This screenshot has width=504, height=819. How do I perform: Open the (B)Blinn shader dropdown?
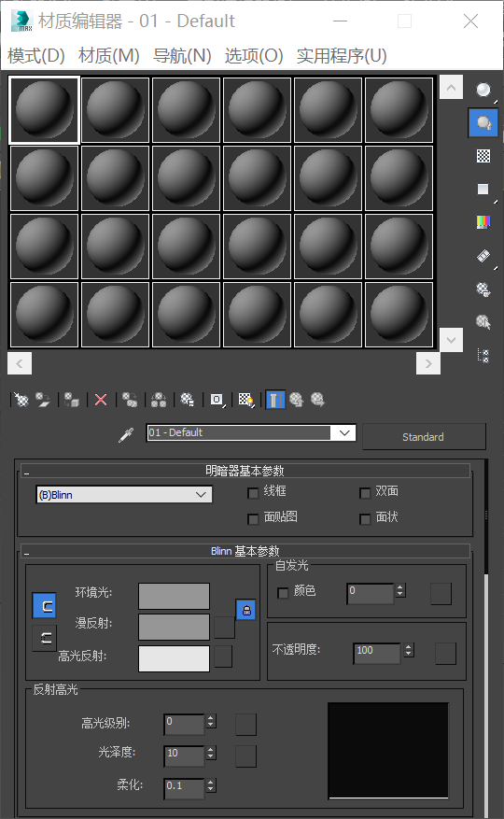point(124,495)
